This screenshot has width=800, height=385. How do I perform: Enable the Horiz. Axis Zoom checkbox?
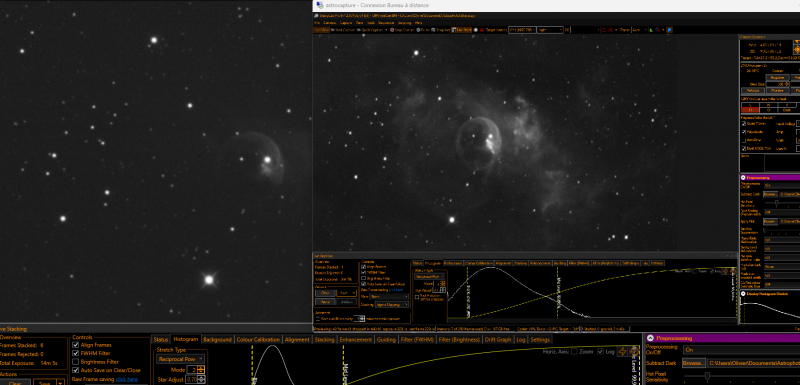pos(574,351)
